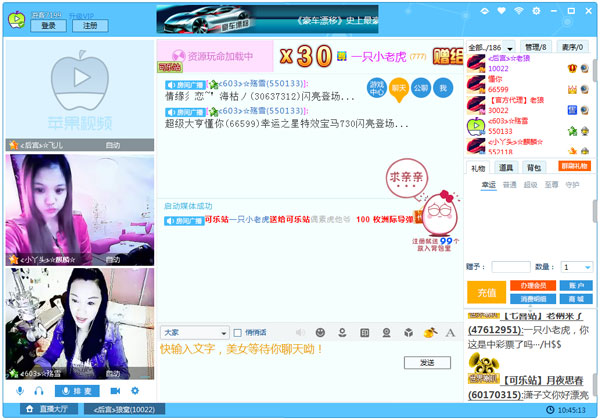The image size is (600, 420).
Task: Open the blue gear settings below the videos
Action: click(135, 391)
